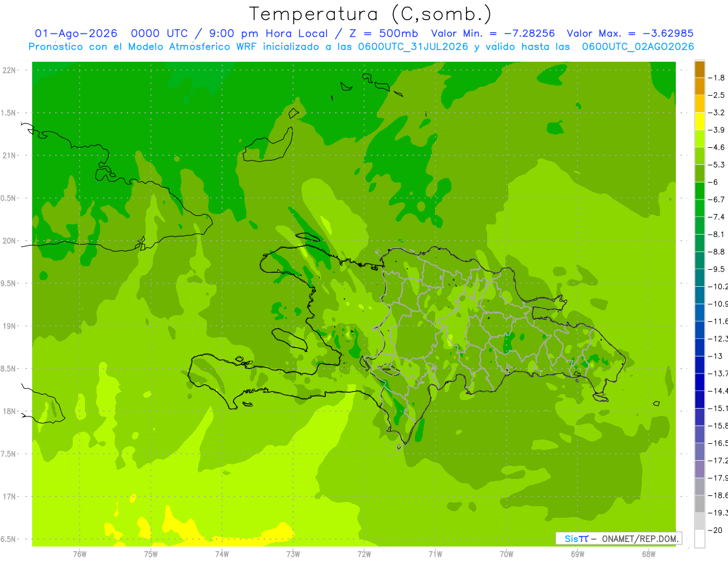This screenshot has height=562, width=728.
Task: Pick teal swatch between -8.8 and -9.5
Action: click(x=699, y=260)
